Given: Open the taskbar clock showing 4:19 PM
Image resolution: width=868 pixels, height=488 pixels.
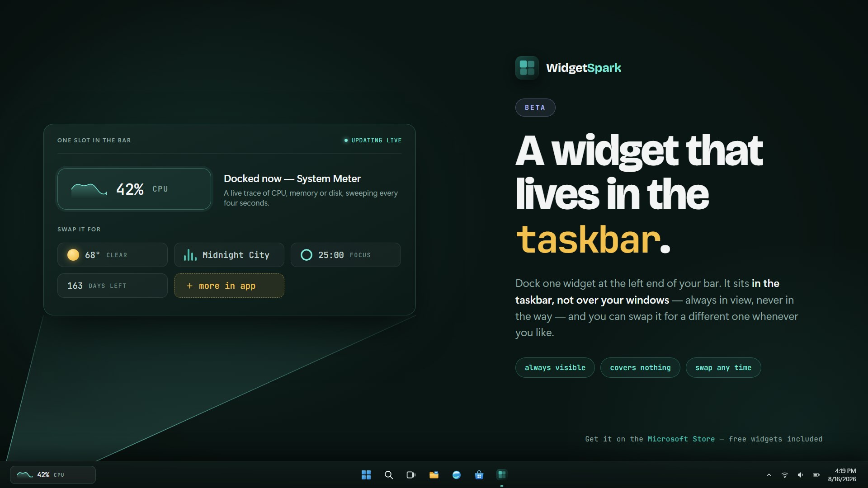Looking at the screenshot, I should point(842,475).
